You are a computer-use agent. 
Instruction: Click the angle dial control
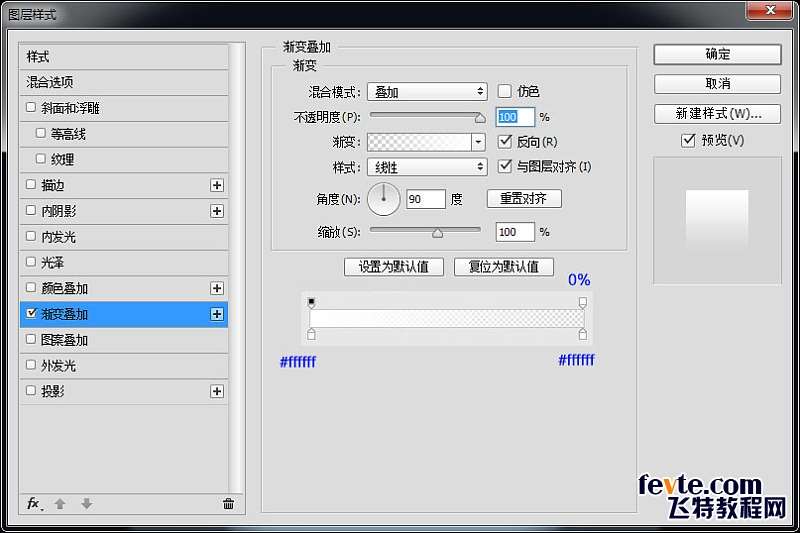(384, 199)
